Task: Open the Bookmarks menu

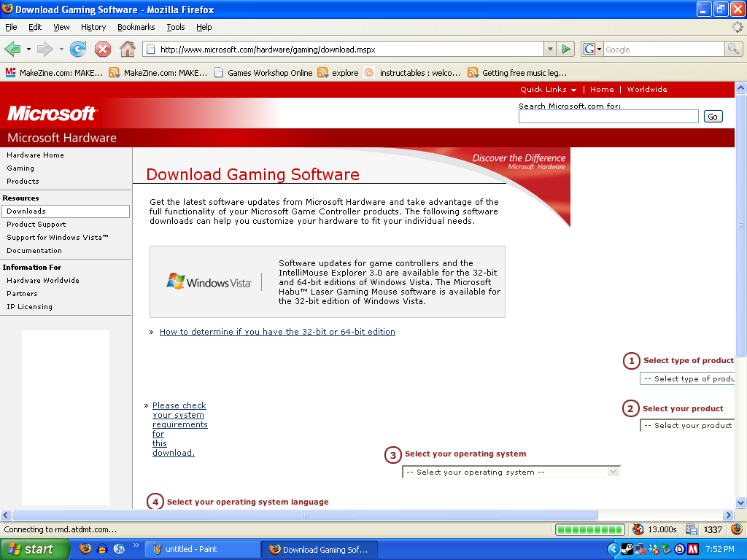Action: tap(136, 27)
